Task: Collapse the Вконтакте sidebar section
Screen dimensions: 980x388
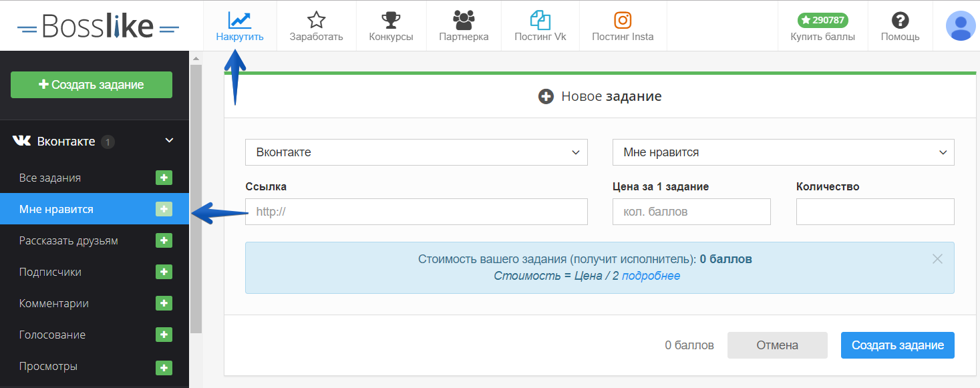Action: [x=169, y=141]
